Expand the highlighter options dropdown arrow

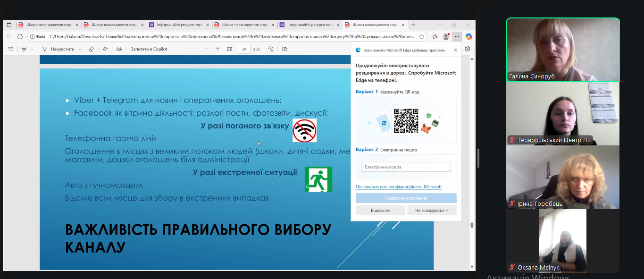click(x=32, y=49)
